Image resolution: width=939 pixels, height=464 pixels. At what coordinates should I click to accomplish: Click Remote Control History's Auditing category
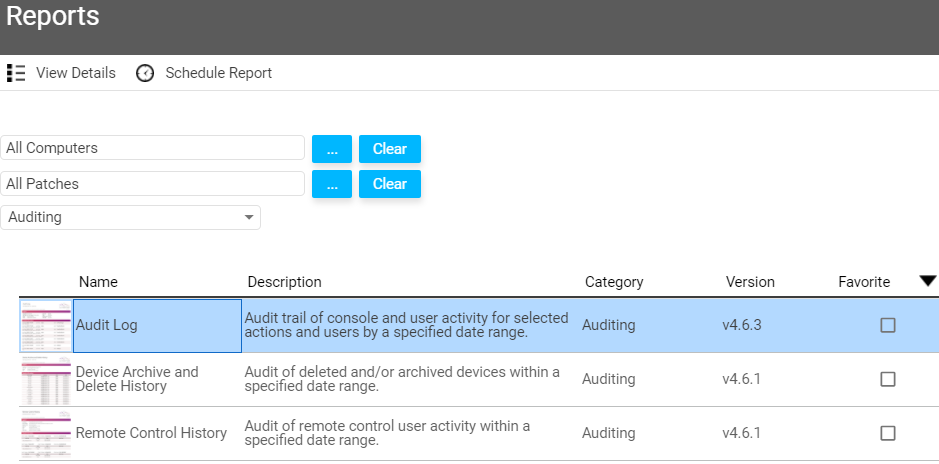coord(608,433)
